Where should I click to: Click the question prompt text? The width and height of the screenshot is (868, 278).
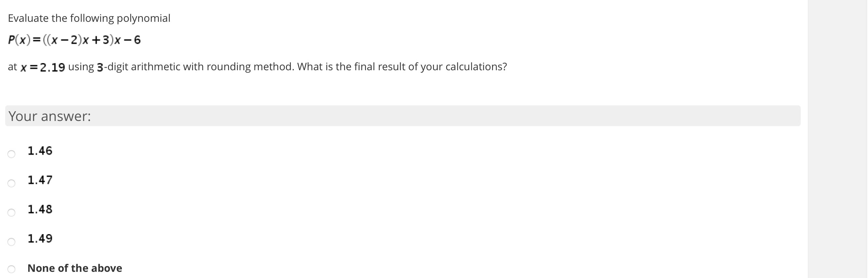pos(89,18)
